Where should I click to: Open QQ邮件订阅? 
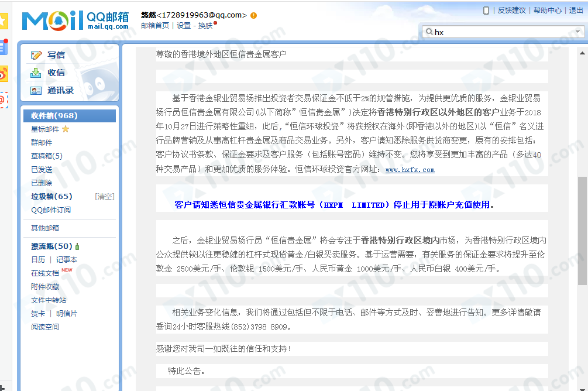point(51,210)
